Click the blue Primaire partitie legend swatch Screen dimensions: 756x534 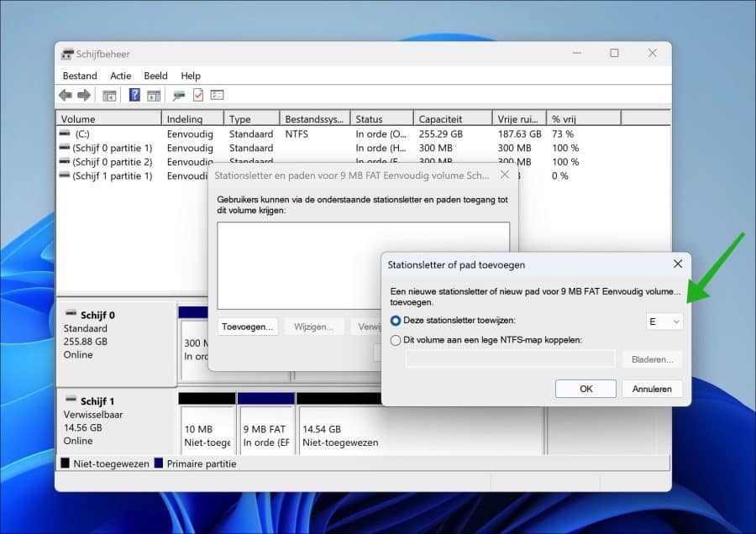pyautogui.click(x=159, y=463)
